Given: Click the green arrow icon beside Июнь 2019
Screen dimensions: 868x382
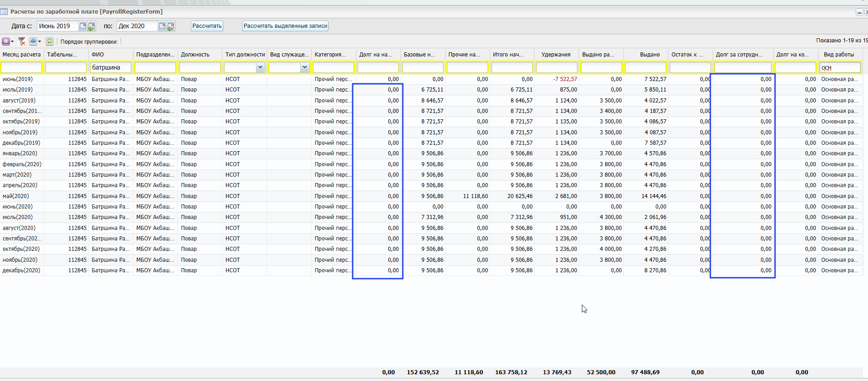Looking at the screenshot, I should point(92,26).
